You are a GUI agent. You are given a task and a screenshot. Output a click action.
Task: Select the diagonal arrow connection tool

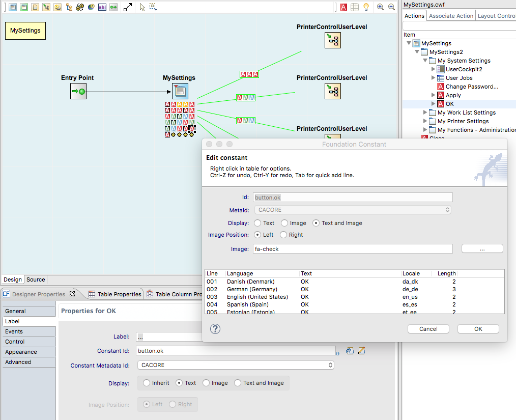(128, 7)
